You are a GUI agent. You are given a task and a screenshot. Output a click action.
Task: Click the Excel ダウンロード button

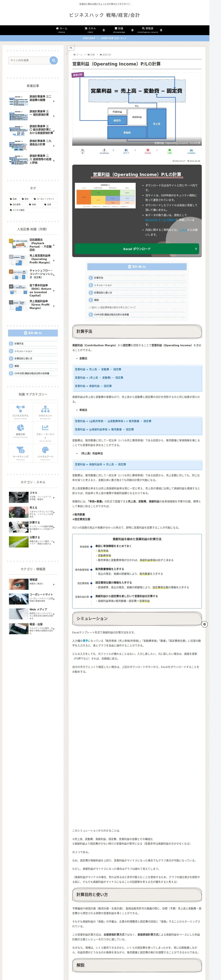point(137,249)
